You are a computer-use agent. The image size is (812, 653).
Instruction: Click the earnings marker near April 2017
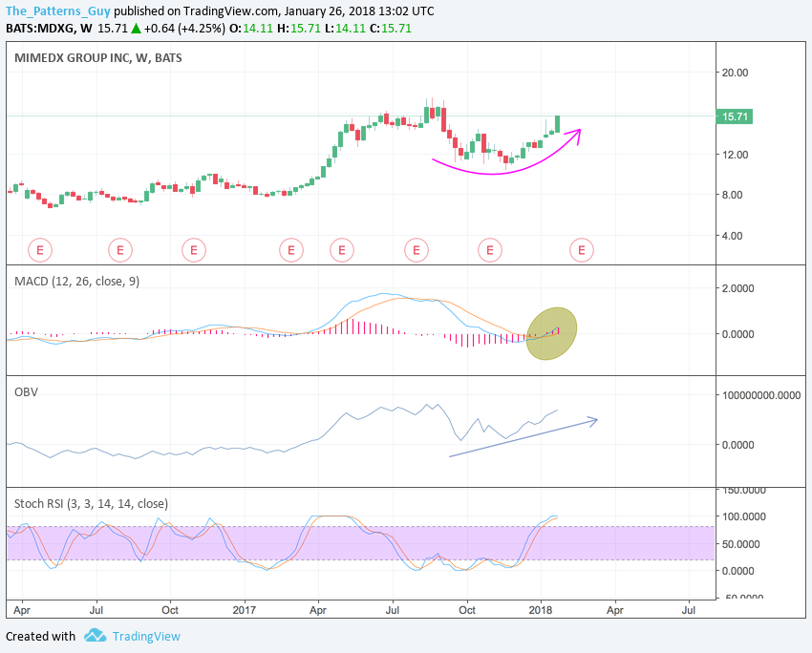(x=342, y=250)
